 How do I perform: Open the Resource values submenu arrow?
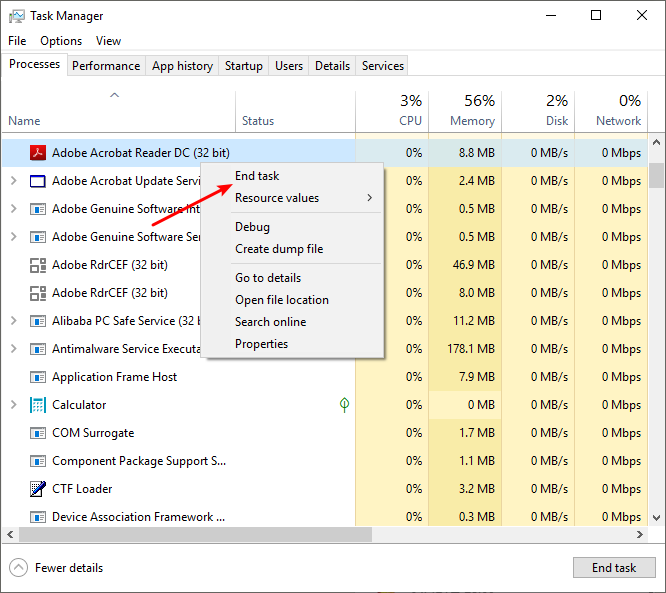[370, 198]
